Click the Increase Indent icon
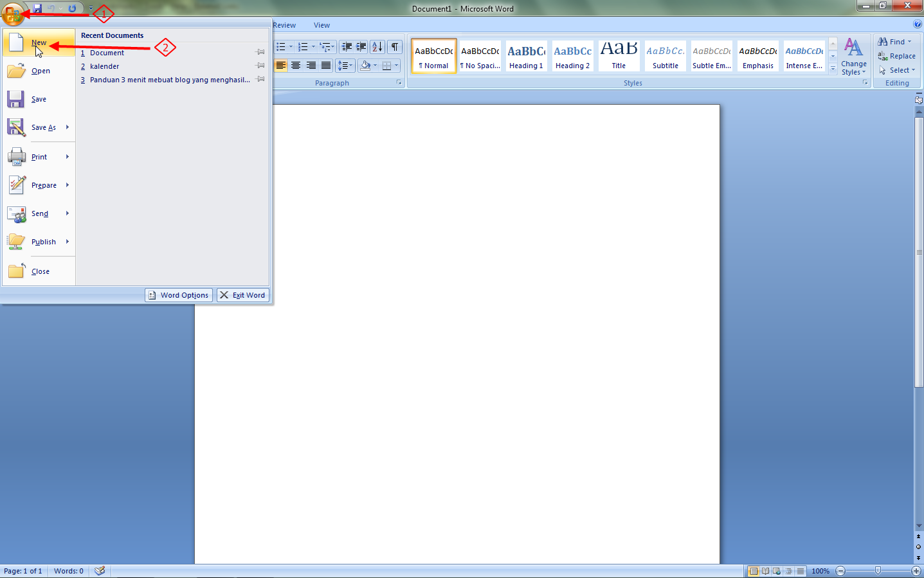The height and width of the screenshot is (578, 924). point(361,47)
